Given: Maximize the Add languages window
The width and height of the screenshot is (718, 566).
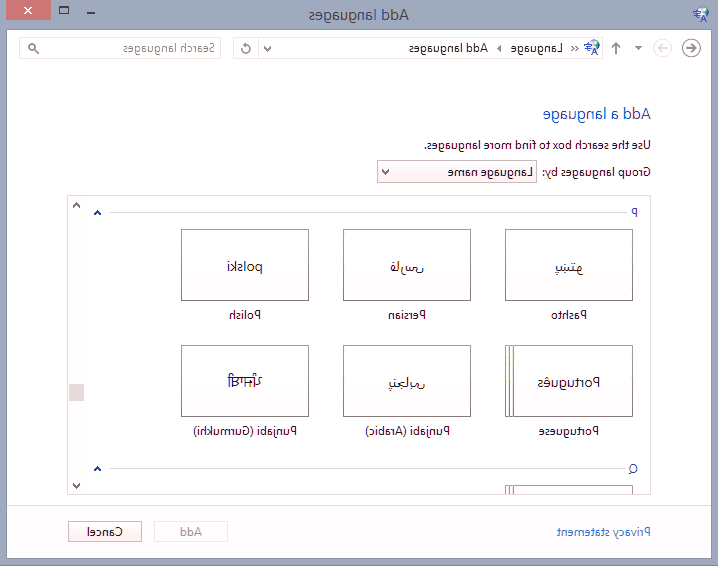Looking at the screenshot, I should click(64, 10).
